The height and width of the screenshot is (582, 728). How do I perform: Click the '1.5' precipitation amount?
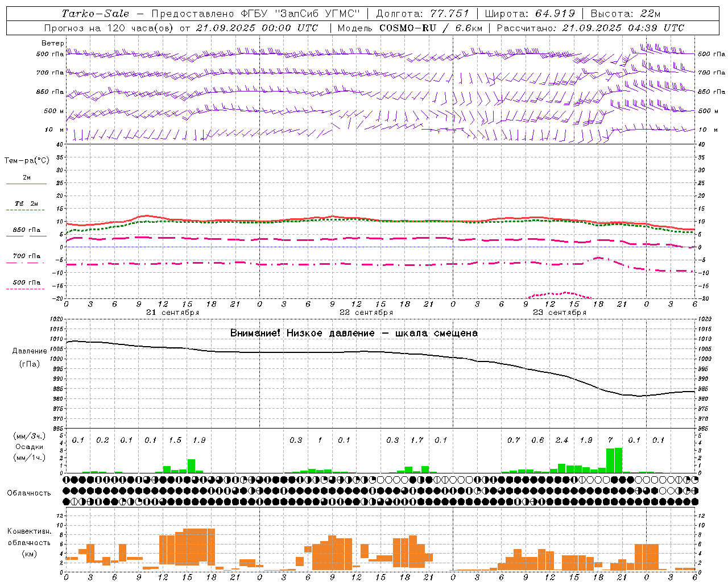pos(175,440)
